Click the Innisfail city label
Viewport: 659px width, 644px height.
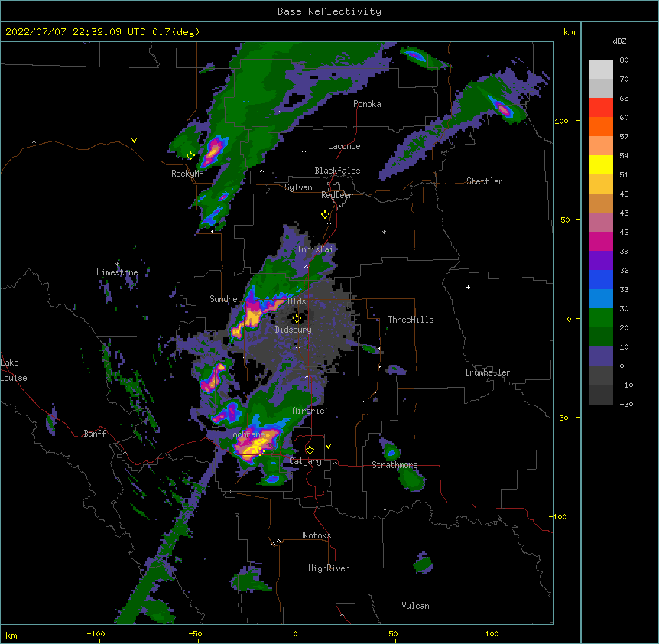[x=317, y=249]
